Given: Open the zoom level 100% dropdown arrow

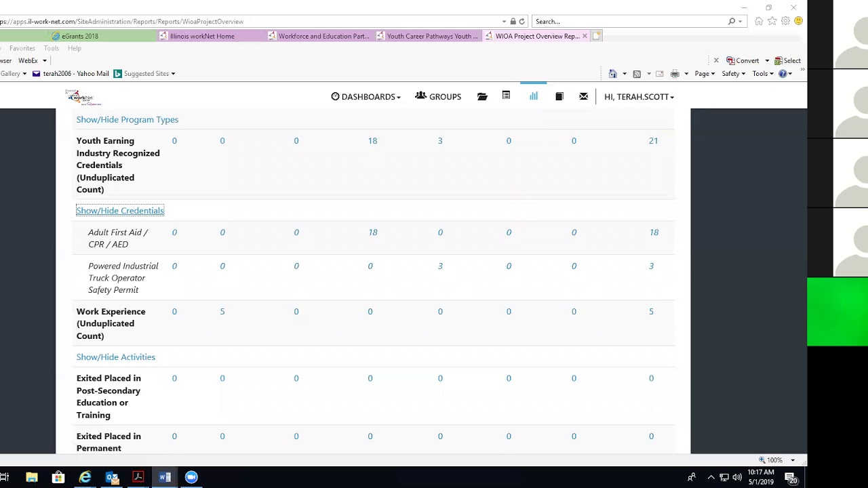Looking at the screenshot, I should point(793,460).
